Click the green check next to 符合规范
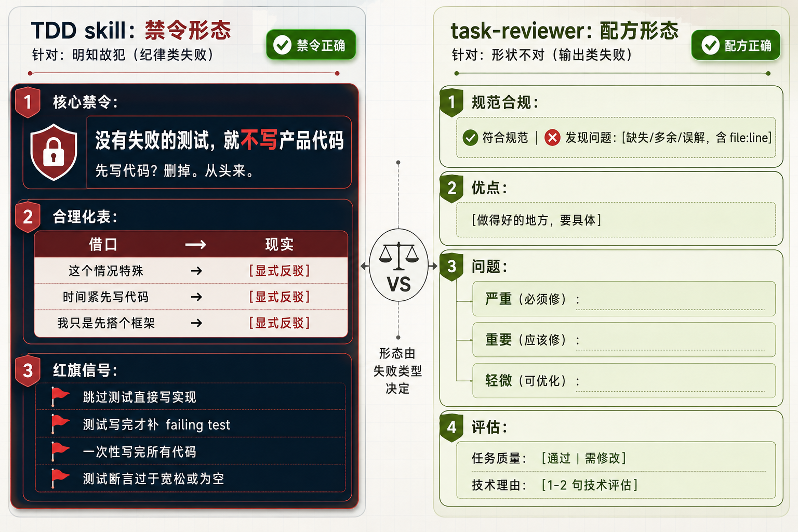Image resolution: width=798 pixels, height=532 pixels. click(x=470, y=138)
